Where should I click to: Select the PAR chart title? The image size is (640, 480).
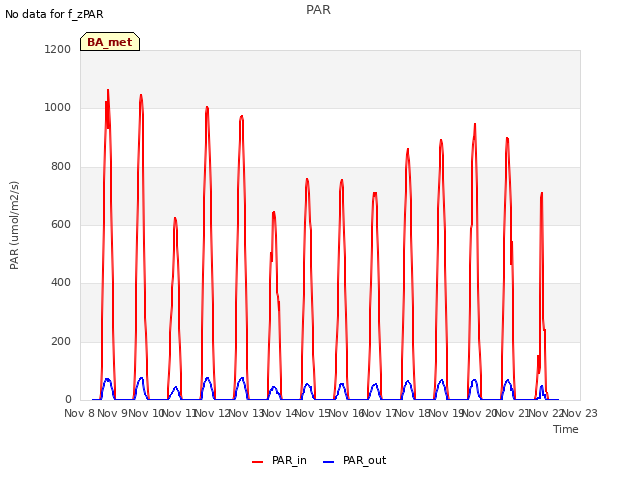[x=318, y=10]
